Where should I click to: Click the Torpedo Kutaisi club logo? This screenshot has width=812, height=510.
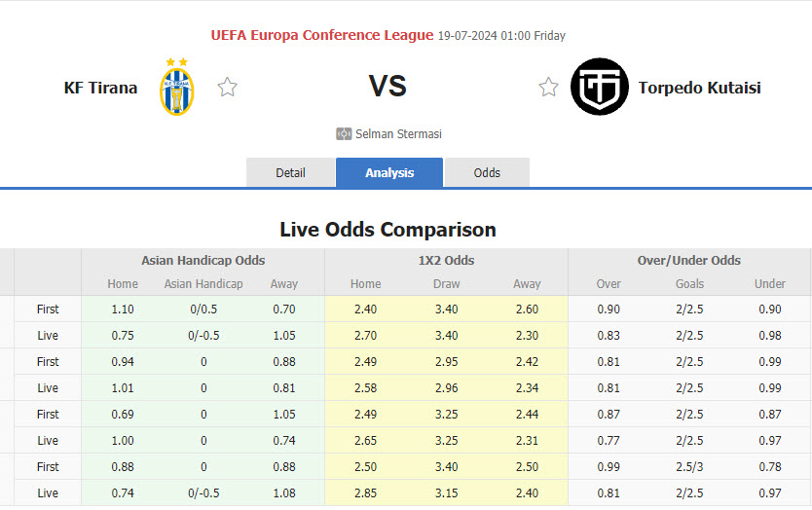coord(599,87)
